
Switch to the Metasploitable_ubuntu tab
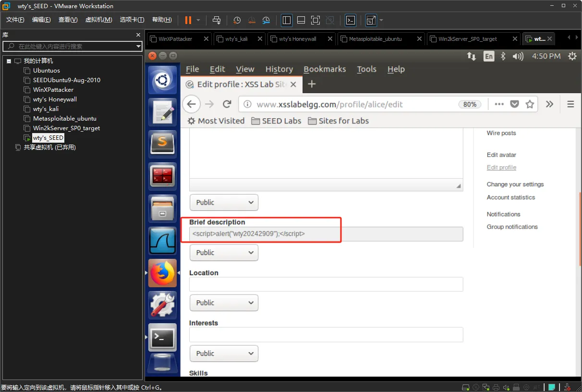pyautogui.click(x=376, y=39)
